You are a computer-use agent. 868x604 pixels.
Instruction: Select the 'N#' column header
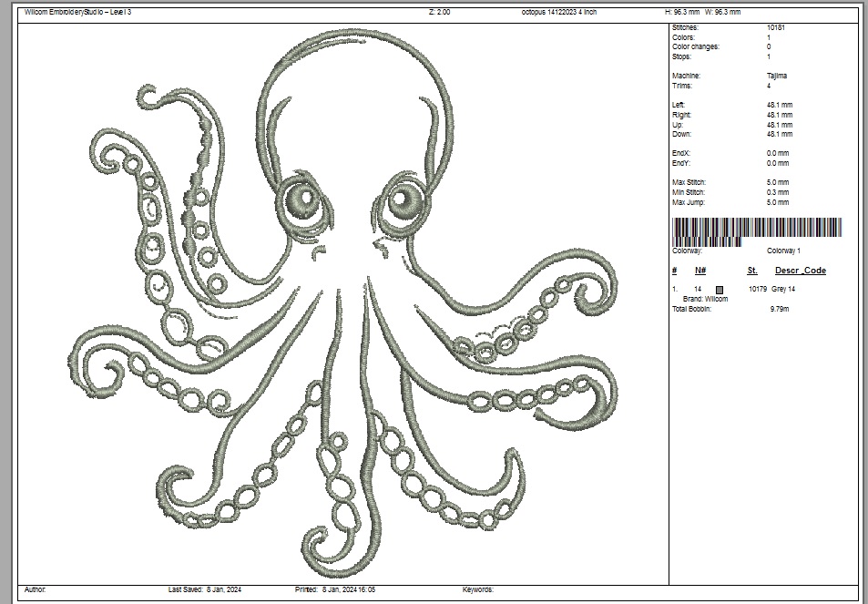coord(700,271)
